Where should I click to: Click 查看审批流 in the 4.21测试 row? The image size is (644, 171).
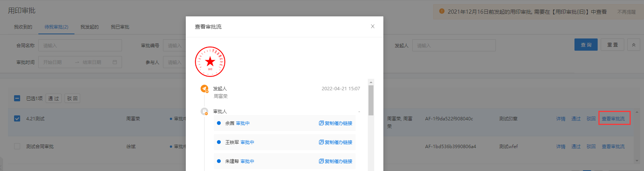(x=613, y=119)
